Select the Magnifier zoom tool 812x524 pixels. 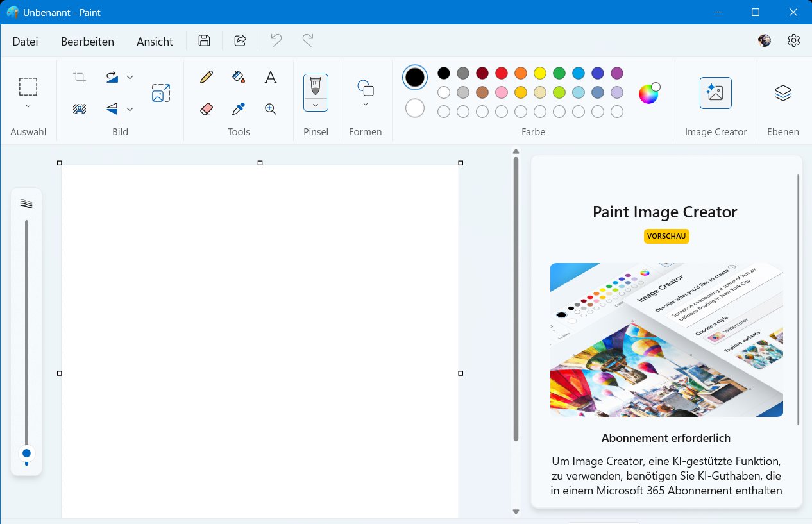[271, 109]
